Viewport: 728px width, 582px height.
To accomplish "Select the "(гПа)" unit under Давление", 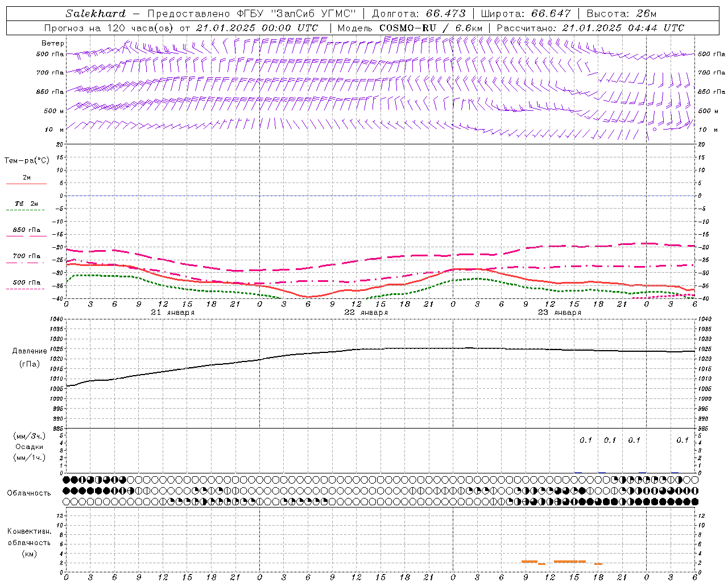I will pyautogui.click(x=29, y=364).
